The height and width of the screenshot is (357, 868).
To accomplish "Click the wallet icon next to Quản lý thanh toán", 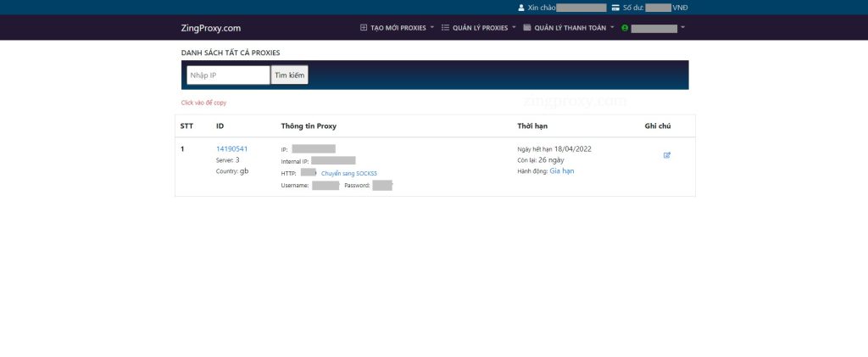I will point(527,27).
